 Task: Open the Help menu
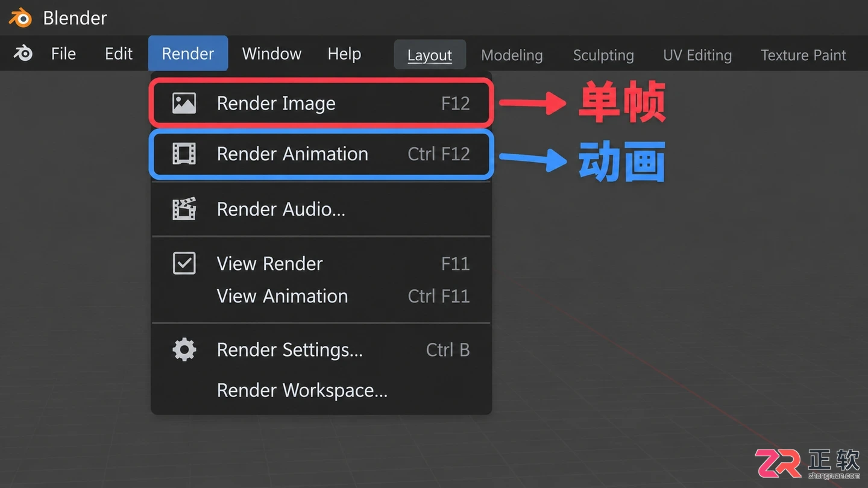344,54
